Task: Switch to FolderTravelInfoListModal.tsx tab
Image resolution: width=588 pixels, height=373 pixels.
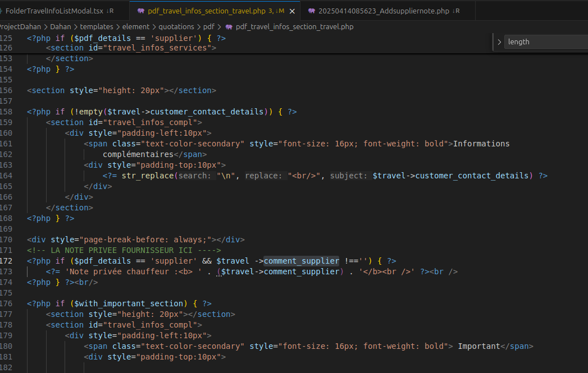Action: [54, 11]
